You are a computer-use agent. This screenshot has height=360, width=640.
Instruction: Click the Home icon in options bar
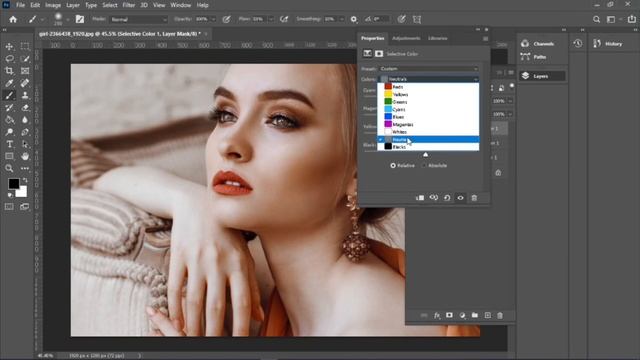[x=13, y=19]
